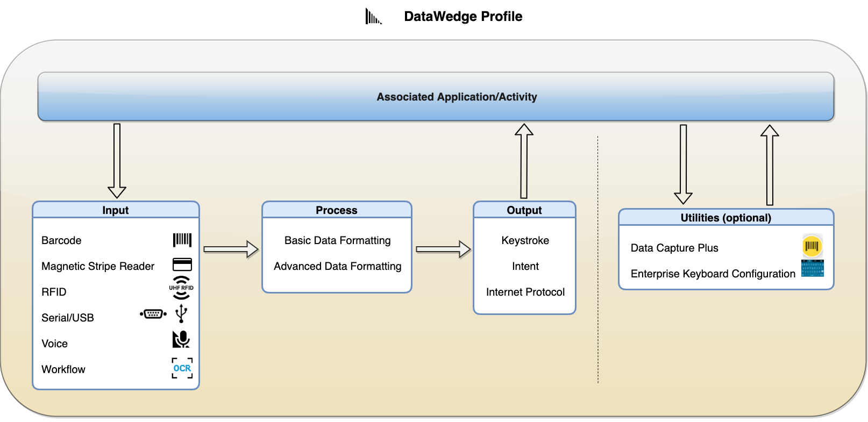The image size is (868, 422).
Task: Select the Associated Application/Activity bar
Action: tap(436, 97)
